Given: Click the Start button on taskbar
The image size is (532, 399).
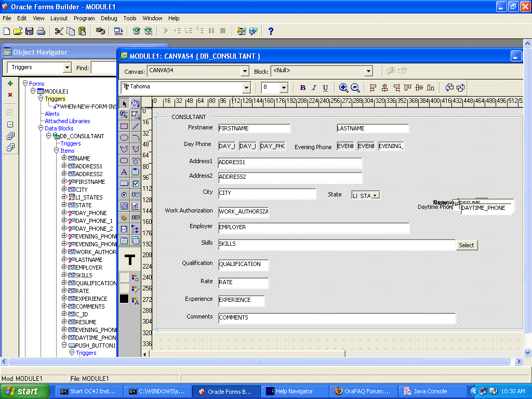Looking at the screenshot, I should [x=24, y=391].
